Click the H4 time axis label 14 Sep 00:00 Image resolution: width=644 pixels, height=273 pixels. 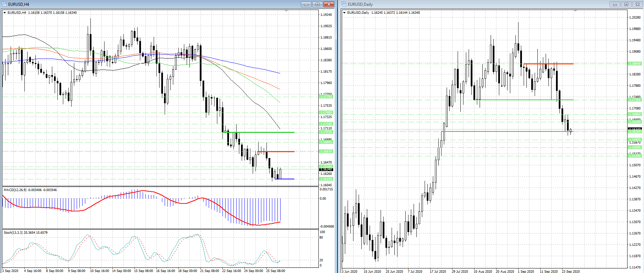click(121, 271)
